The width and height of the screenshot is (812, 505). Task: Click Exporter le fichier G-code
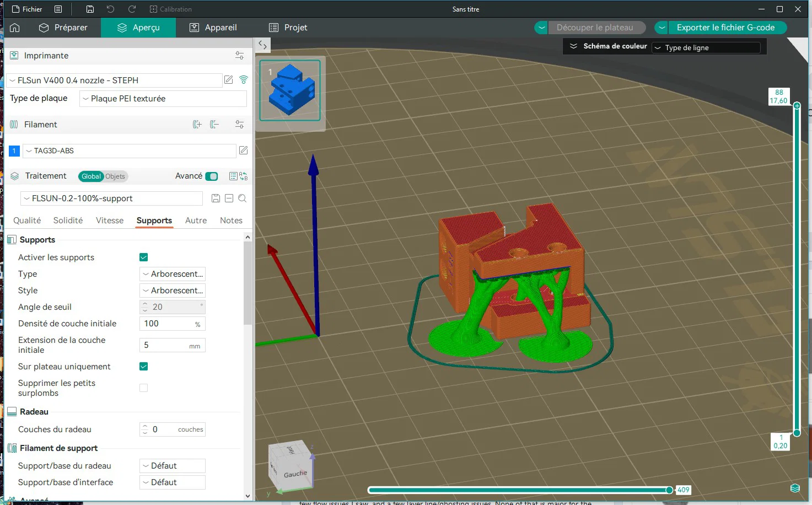click(727, 28)
